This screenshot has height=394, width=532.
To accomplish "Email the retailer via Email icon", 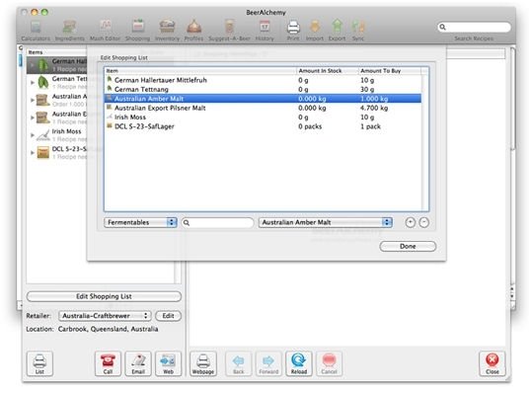I will pos(138,363).
